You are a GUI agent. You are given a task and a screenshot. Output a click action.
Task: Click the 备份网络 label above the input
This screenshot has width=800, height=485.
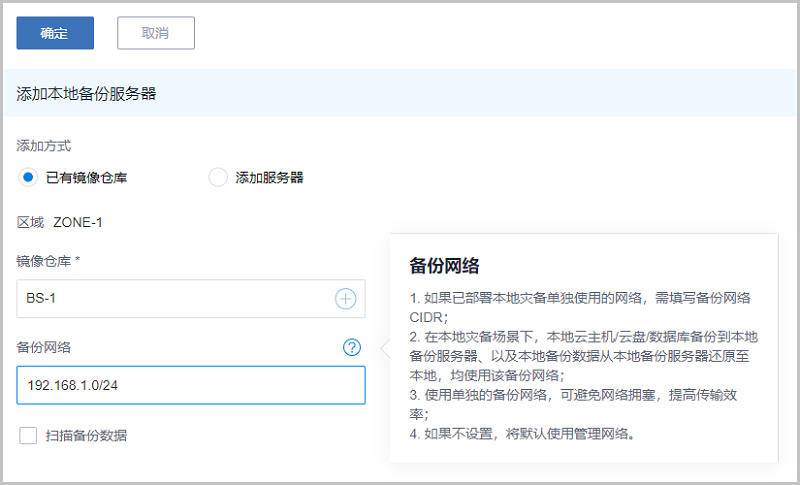44,347
